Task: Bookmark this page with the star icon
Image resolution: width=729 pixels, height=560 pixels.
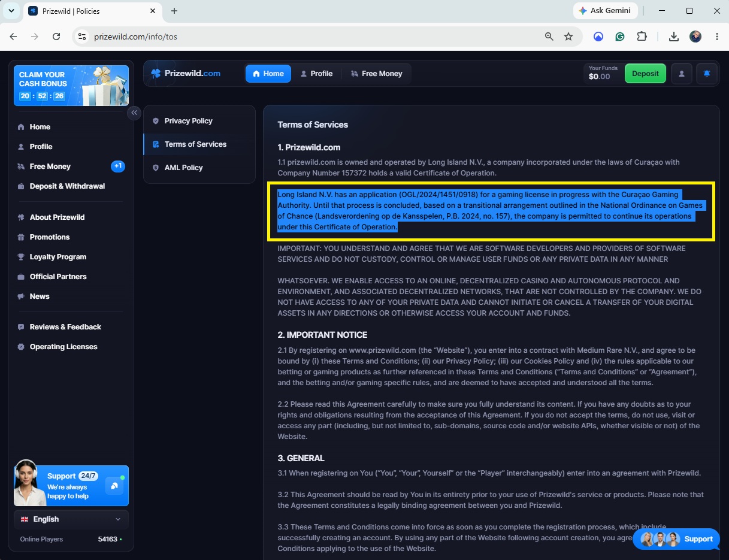Action: 568,37
